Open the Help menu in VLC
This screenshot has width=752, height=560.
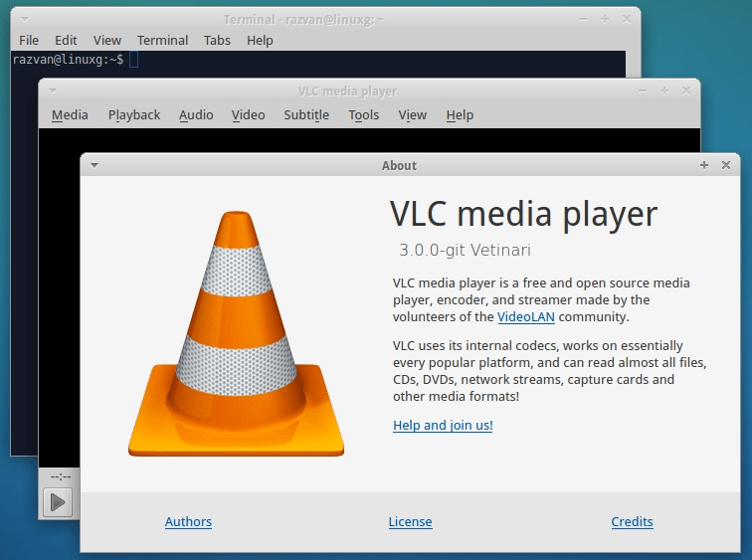(x=460, y=115)
